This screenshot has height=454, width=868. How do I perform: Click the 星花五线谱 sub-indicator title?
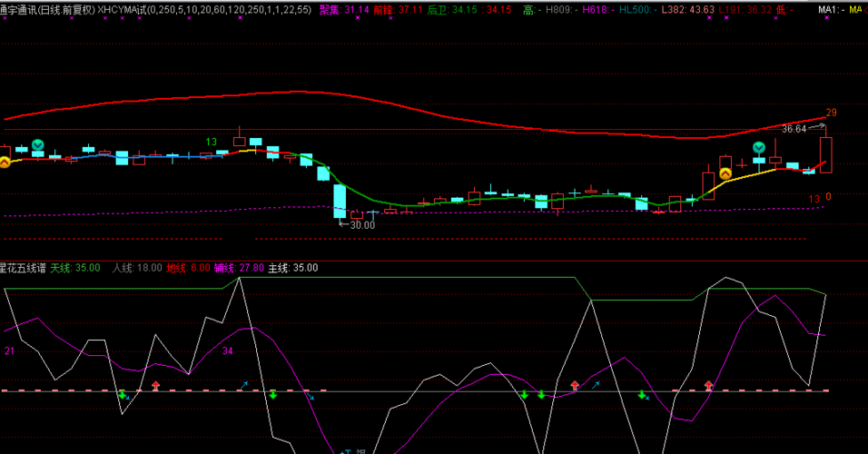23,268
